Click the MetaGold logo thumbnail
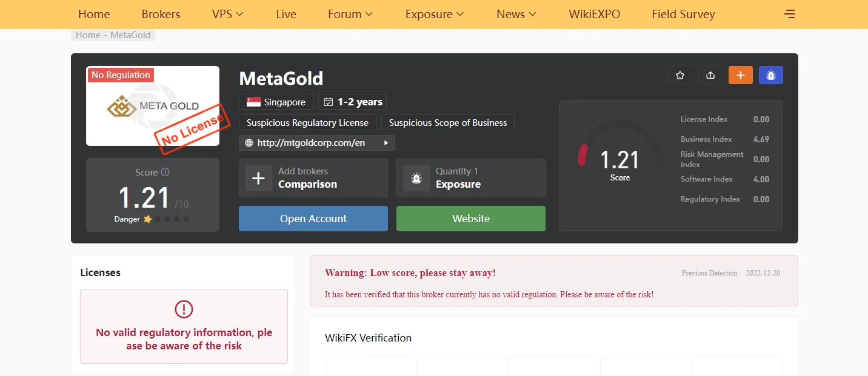Screen dimensions: 868x376 153,106
